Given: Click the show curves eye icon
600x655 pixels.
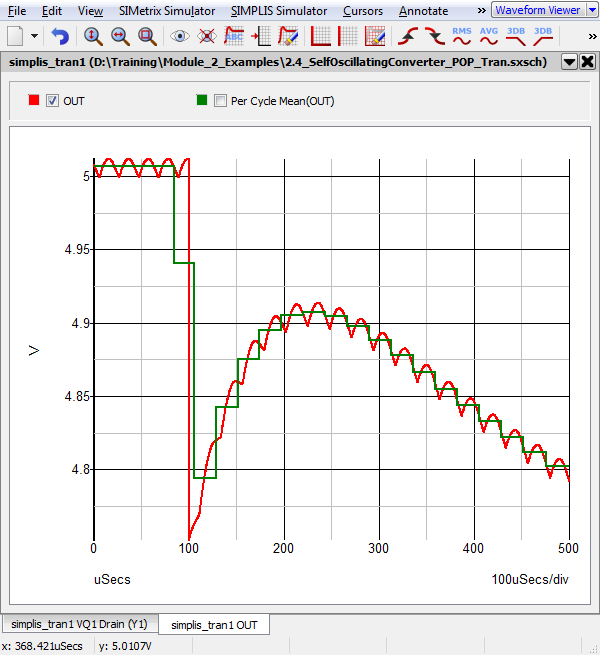Looking at the screenshot, I should [180, 36].
